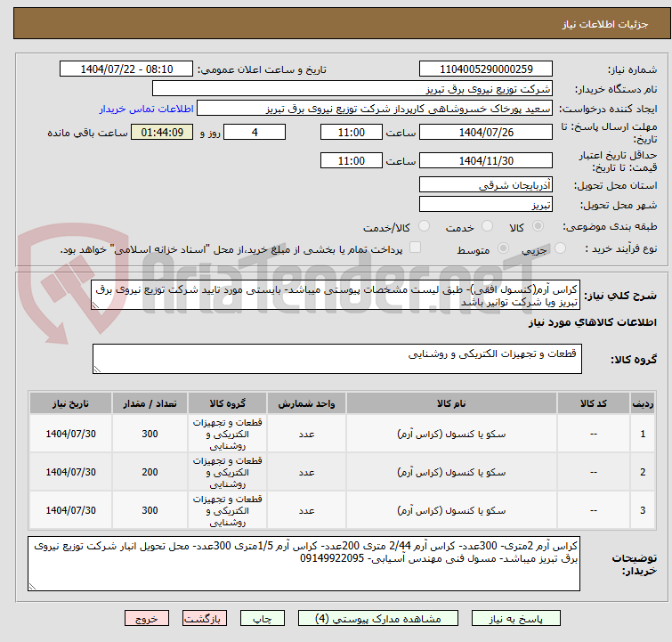The width and height of the screenshot is (672, 642).
Task: Click goods group cell in row 2
Action: 227,472
